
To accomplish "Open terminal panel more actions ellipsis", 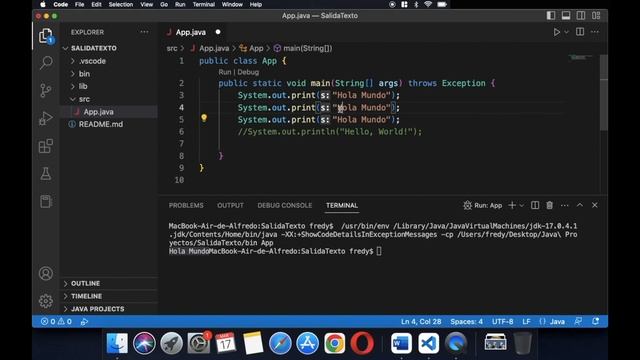I will [x=564, y=205].
